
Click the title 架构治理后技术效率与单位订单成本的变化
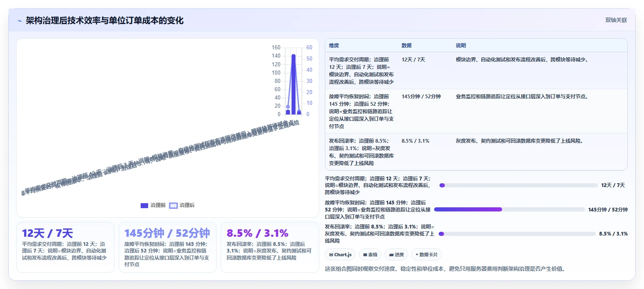[x=105, y=21]
